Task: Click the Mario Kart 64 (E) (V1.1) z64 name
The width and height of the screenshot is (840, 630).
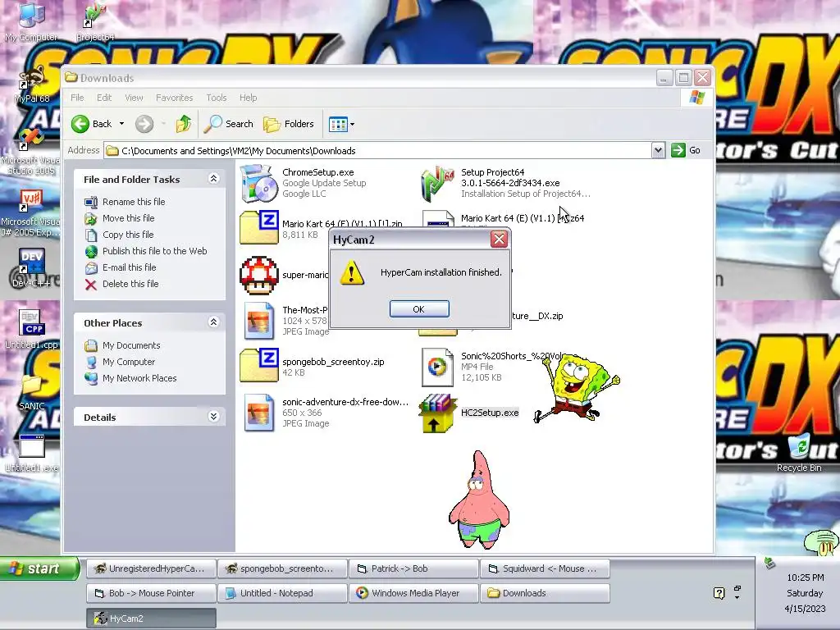Action: pos(523,218)
